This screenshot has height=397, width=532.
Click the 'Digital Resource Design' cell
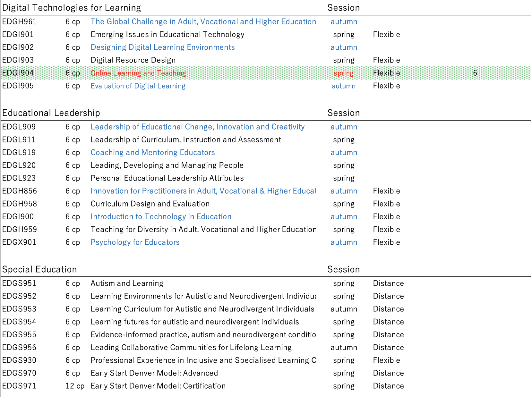133,60
